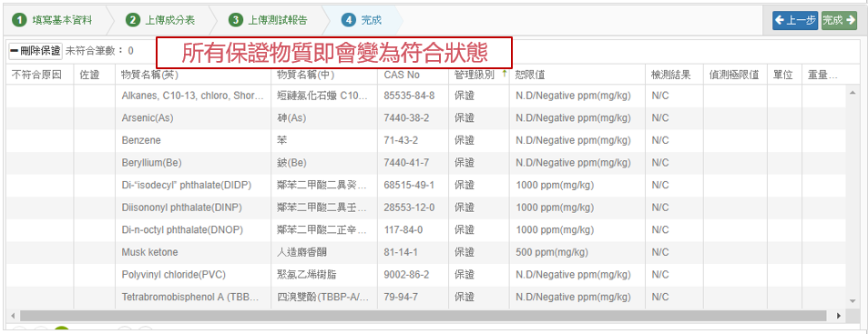This screenshot has width=868, height=334.
Task: Click CAS number 81-14-1
Action: click(400, 253)
